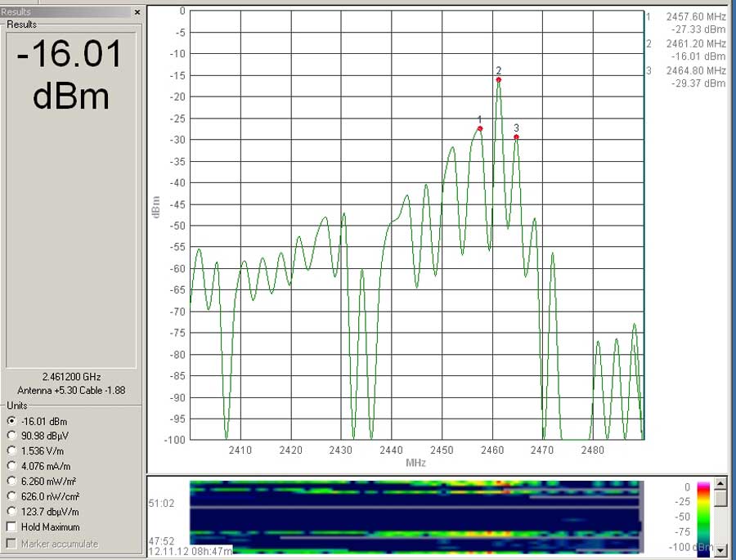The image size is (736, 560).
Task: Click the waterfall spectrogram display
Action: (416, 517)
